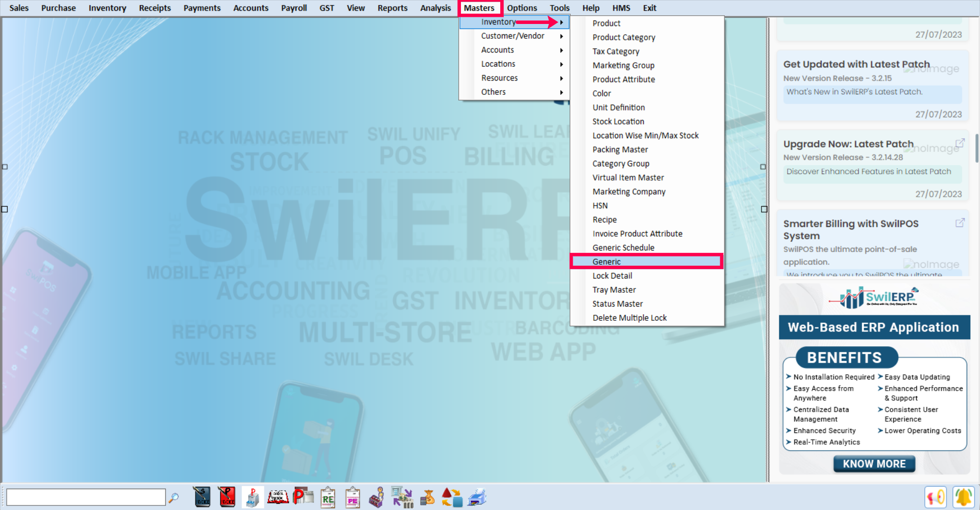Select Tray Master menu entry
Viewport: 980px width, 510px height.
point(647,290)
